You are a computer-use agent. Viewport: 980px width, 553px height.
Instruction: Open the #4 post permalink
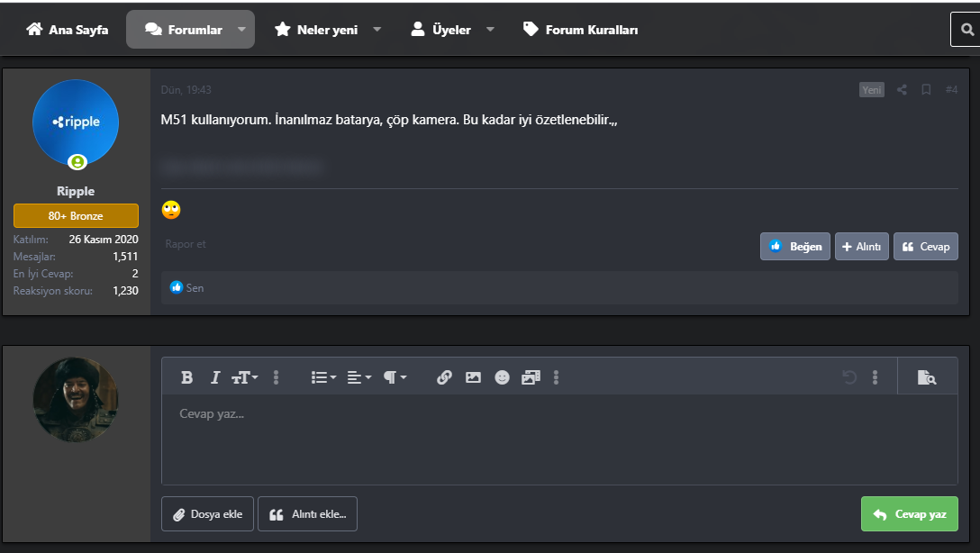tap(951, 90)
